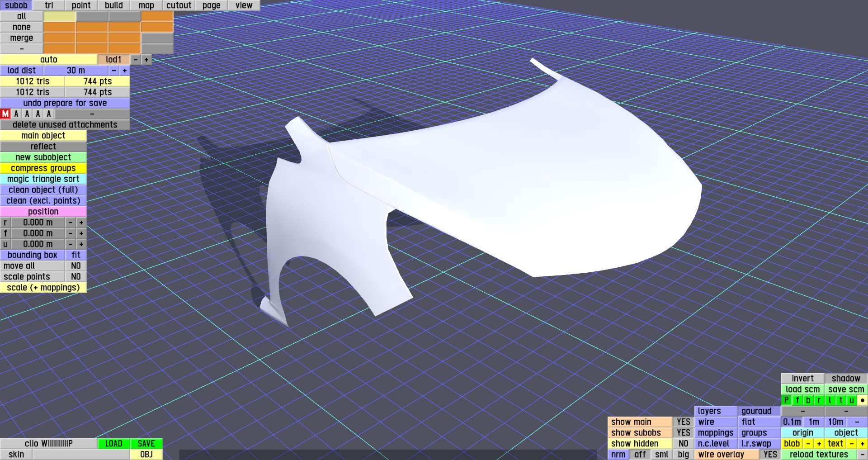
Task: Switch to the cutout tab
Action: (179, 5)
